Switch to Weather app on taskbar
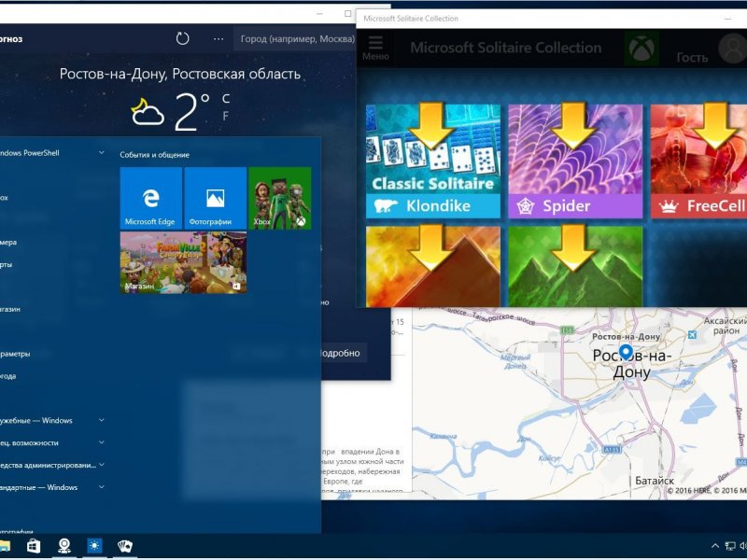This screenshot has width=747, height=560. pyautogui.click(x=94, y=546)
